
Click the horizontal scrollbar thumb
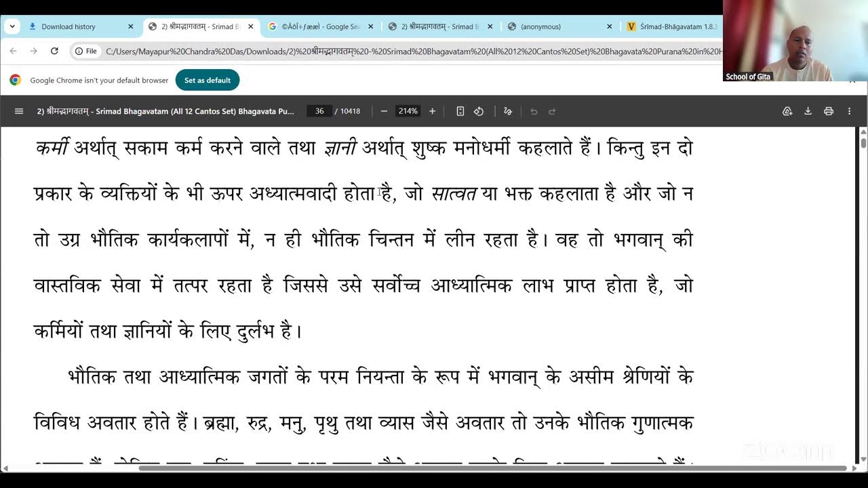(x=493, y=468)
